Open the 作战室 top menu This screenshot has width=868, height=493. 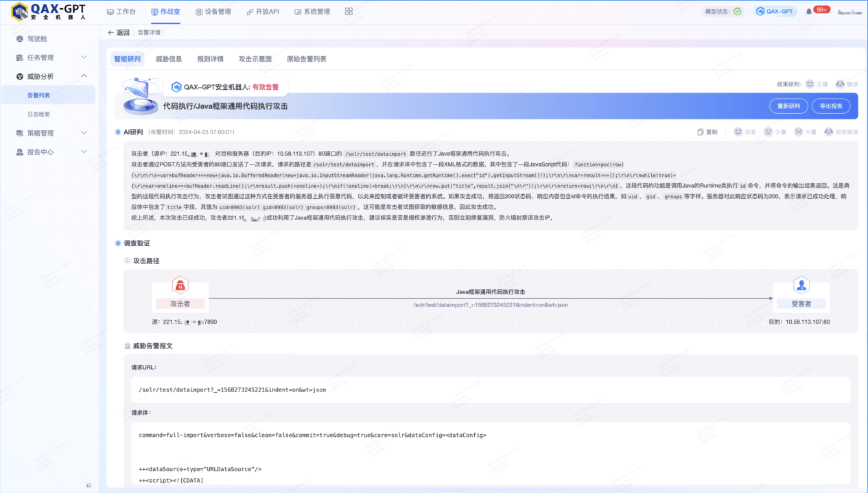click(165, 12)
